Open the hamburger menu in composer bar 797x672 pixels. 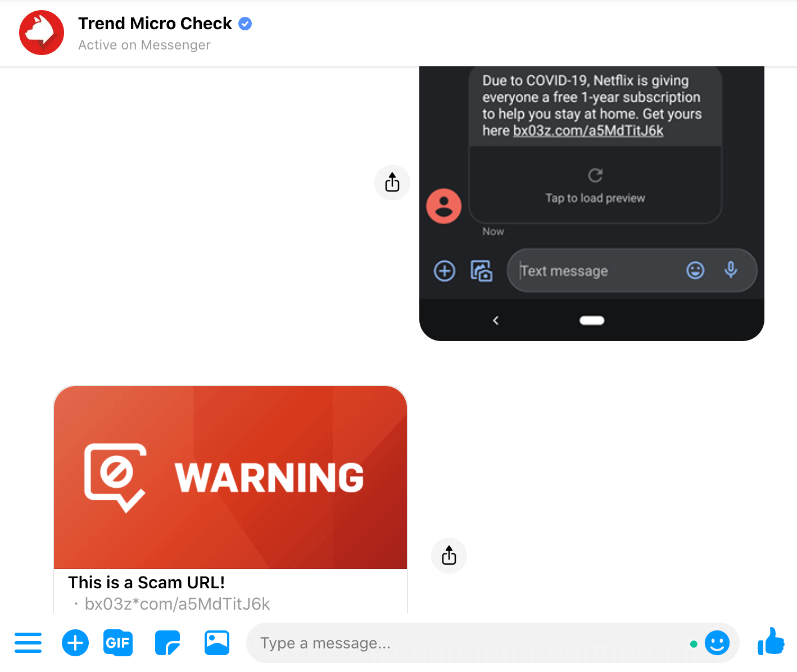point(28,643)
